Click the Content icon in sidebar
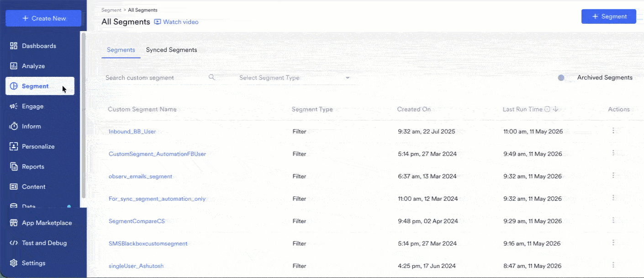This screenshot has width=644, height=278. coord(14,187)
